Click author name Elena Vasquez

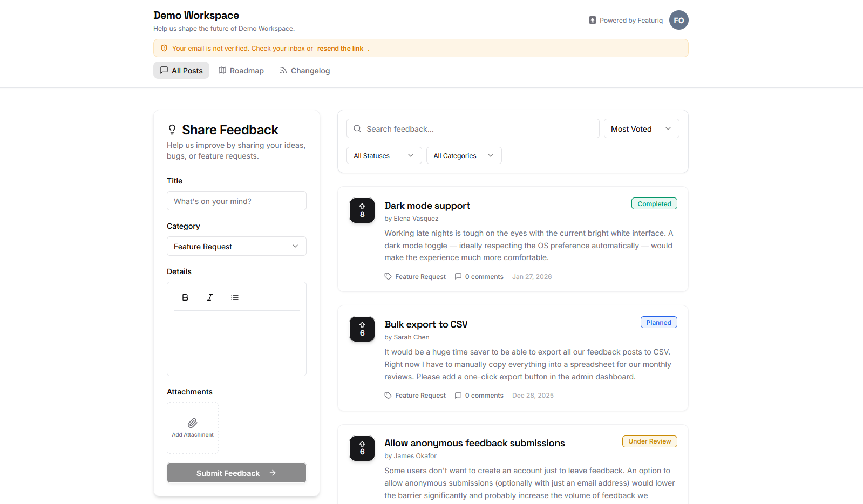point(416,218)
